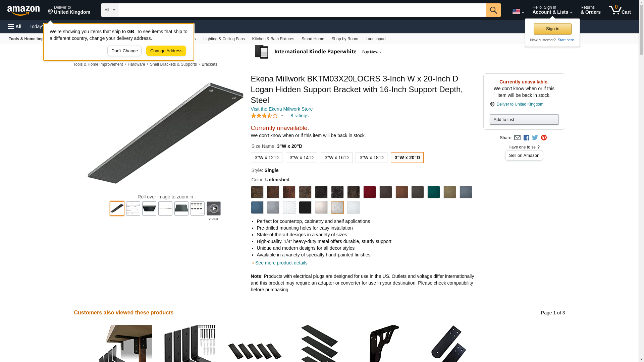Open the cart icon

tap(620, 10)
